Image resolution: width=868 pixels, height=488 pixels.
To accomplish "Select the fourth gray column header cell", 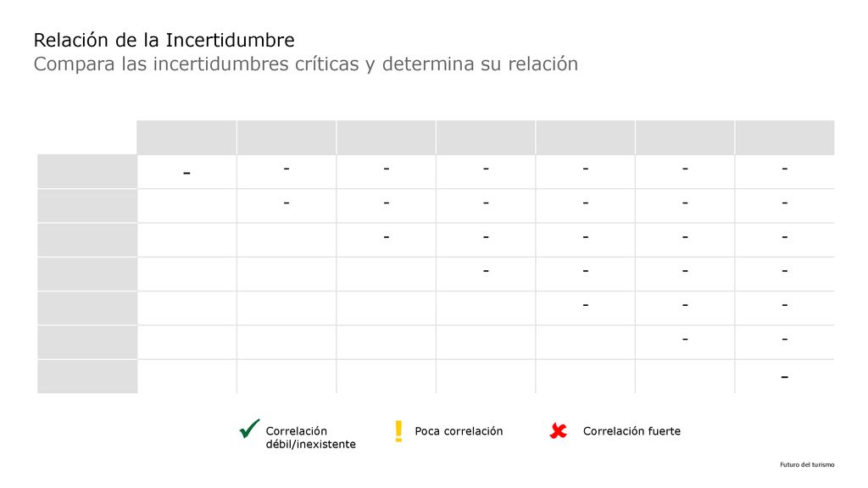I will pos(486,137).
